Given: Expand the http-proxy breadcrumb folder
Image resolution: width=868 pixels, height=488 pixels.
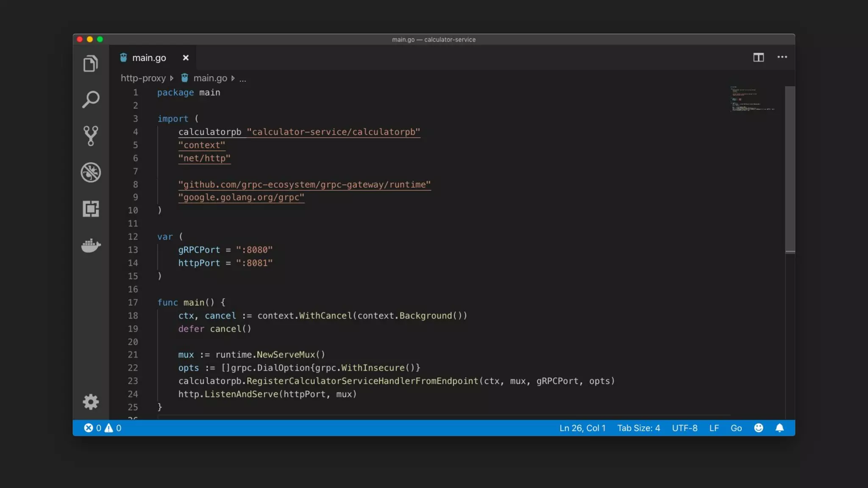Looking at the screenshot, I should point(143,78).
